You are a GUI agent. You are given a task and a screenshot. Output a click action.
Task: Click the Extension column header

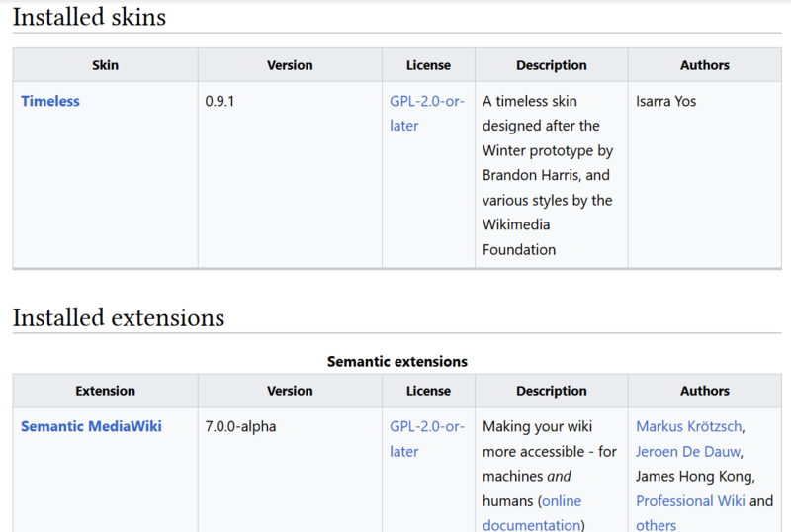point(106,391)
